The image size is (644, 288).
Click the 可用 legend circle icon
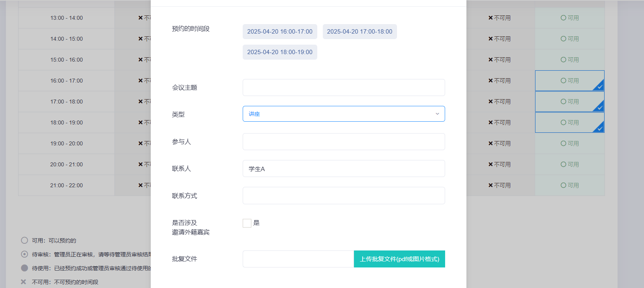24,241
